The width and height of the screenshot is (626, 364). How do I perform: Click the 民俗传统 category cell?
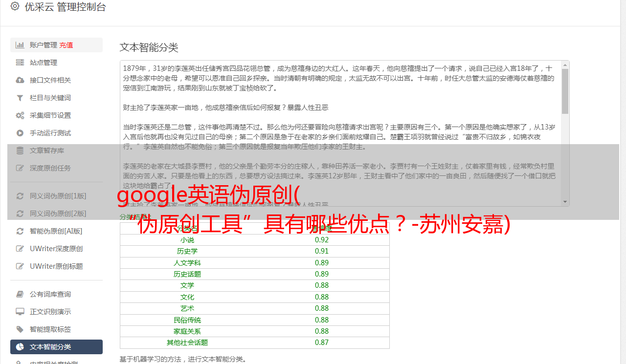[187, 320]
